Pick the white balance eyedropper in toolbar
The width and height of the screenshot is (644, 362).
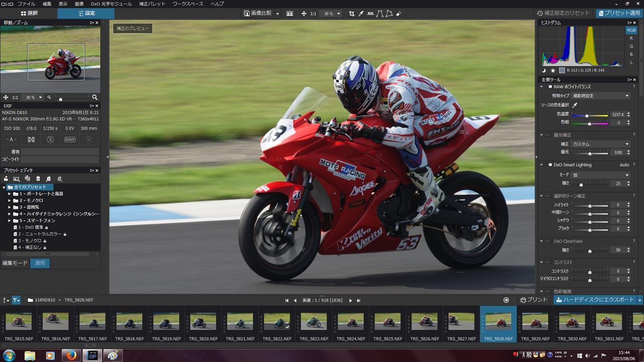[x=361, y=14]
